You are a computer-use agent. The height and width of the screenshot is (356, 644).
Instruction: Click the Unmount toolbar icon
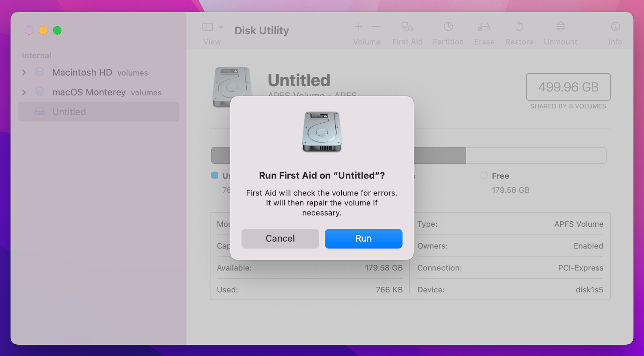tap(560, 27)
